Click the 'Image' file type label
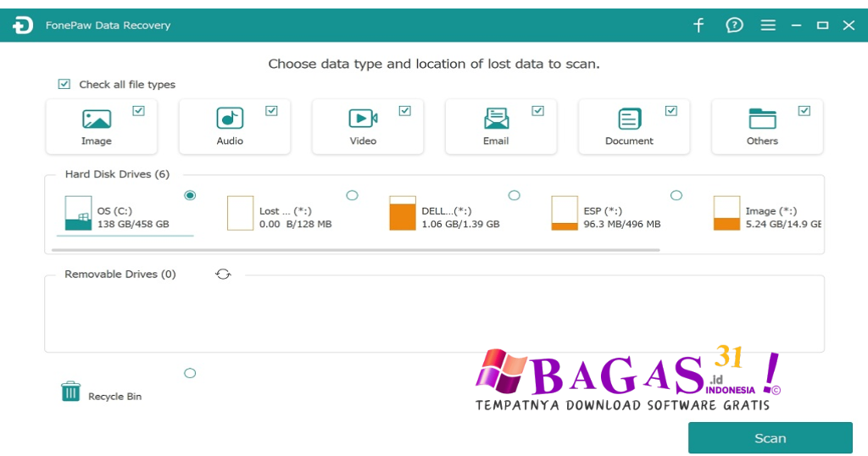Image resolution: width=868 pixels, height=456 pixels. click(x=97, y=141)
